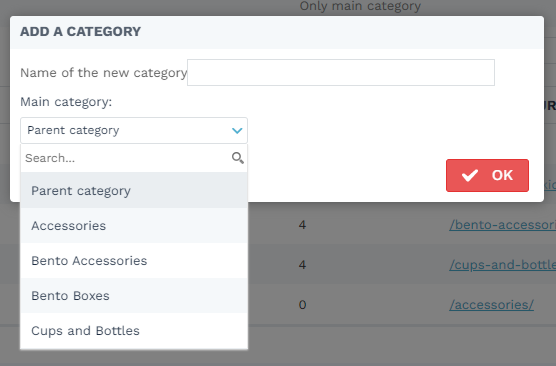Image resolution: width=556 pixels, height=366 pixels.
Task: Choose Accessories from the dropdown list
Action: pos(134,226)
